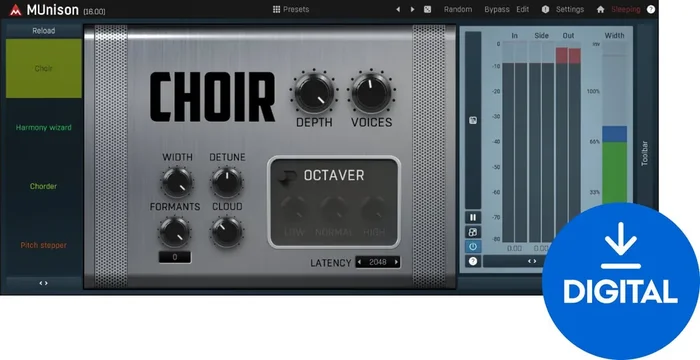
Task: Click the preset randomize dice icon
Action: tap(427, 9)
